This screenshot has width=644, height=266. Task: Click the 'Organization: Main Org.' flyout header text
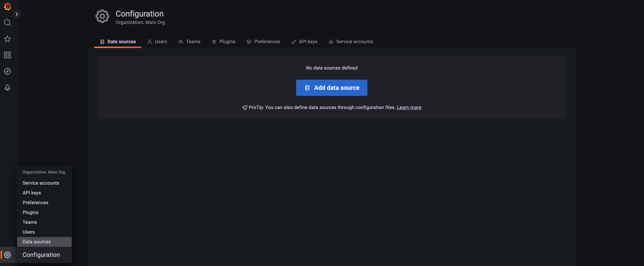tap(44, 172)
